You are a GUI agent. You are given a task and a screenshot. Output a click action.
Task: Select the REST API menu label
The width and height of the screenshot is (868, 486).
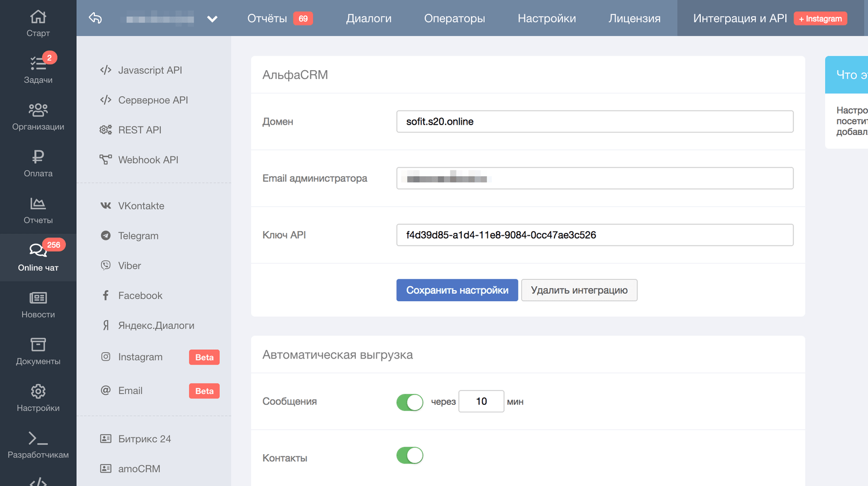139,130
